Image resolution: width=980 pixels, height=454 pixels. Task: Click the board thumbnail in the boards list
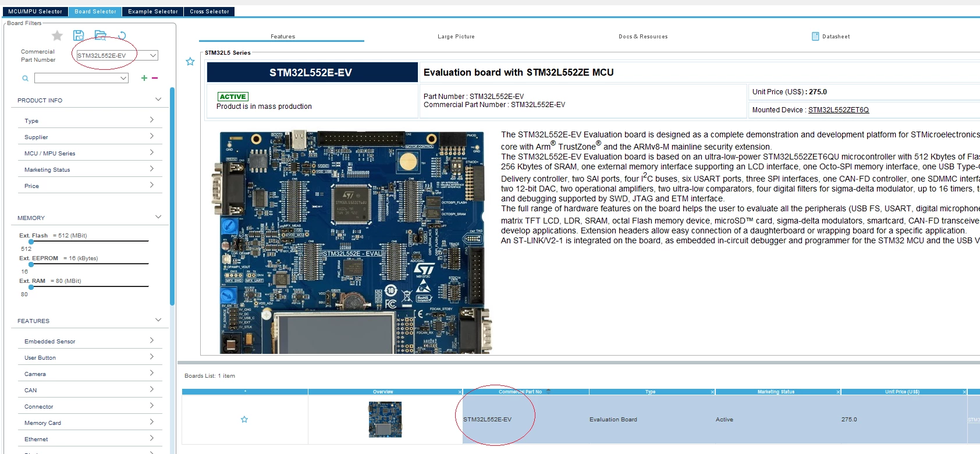(385, 419)
